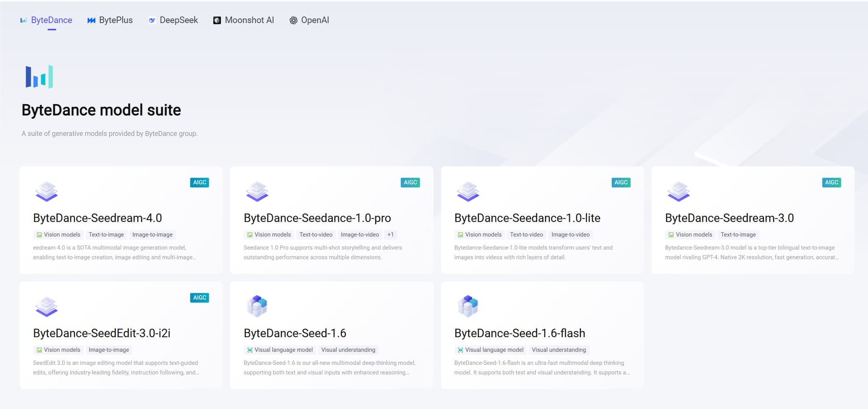Open the ByteDance-Seedream-4.0 title link
868x409 pixels.
[97, 218]
